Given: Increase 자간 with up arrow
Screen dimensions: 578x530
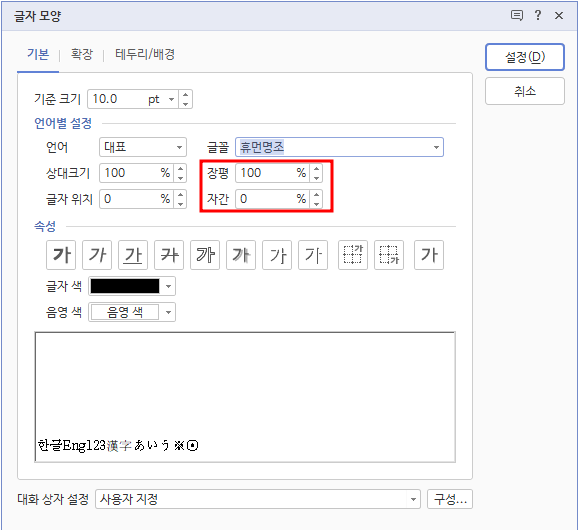Looking at the screenshot, I should 316,195.
